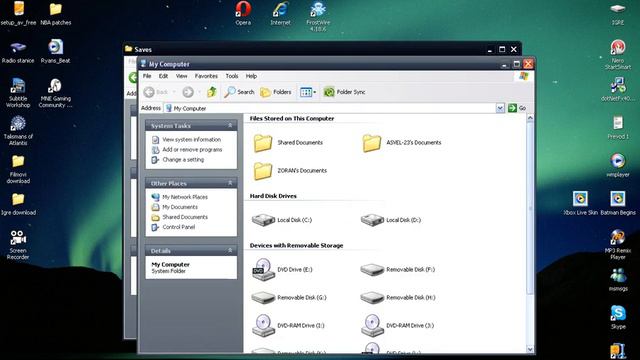Image resolution: width=640 pixels, height=360 pixels.
Task: Launch the wmplayer desktop shortcut
Action: coord(618,165)
